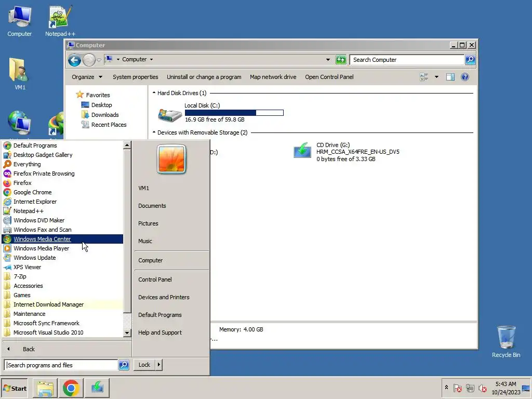Open Help and Support

(160, 332)
